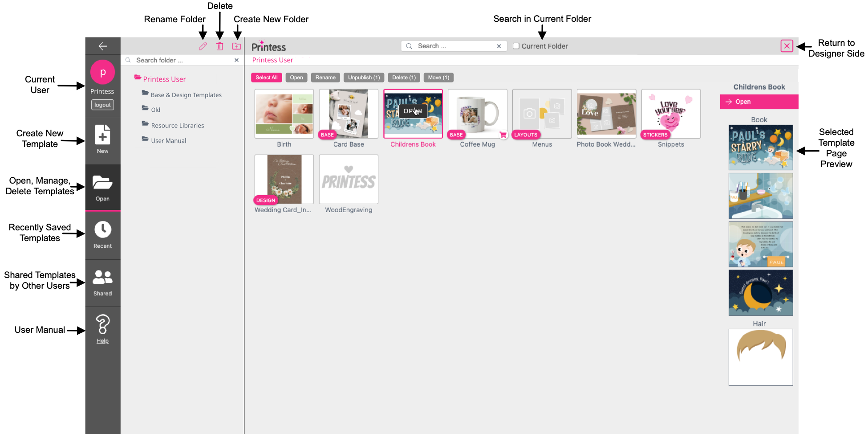The height and width of the screenshot is (434, 868).
Task: Expand the Printess User root folder
Action: point(164,79)
